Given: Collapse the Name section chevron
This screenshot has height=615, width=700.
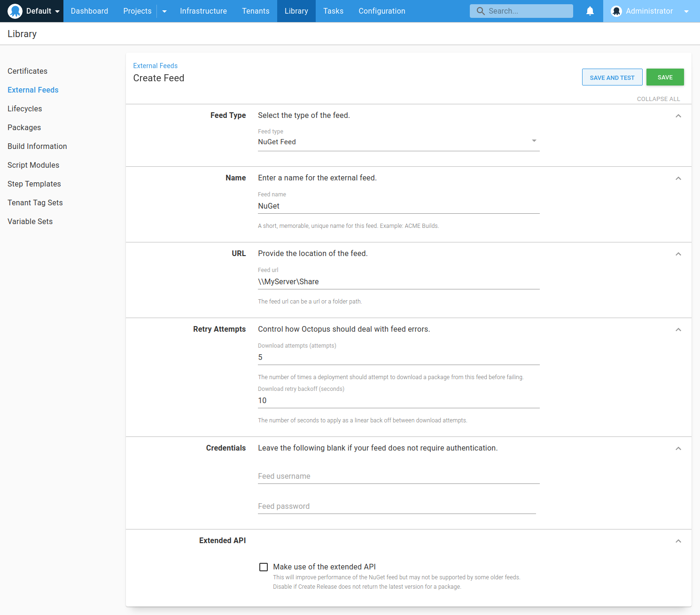Looking at the screenshot, I should click(x=678, y=179).
